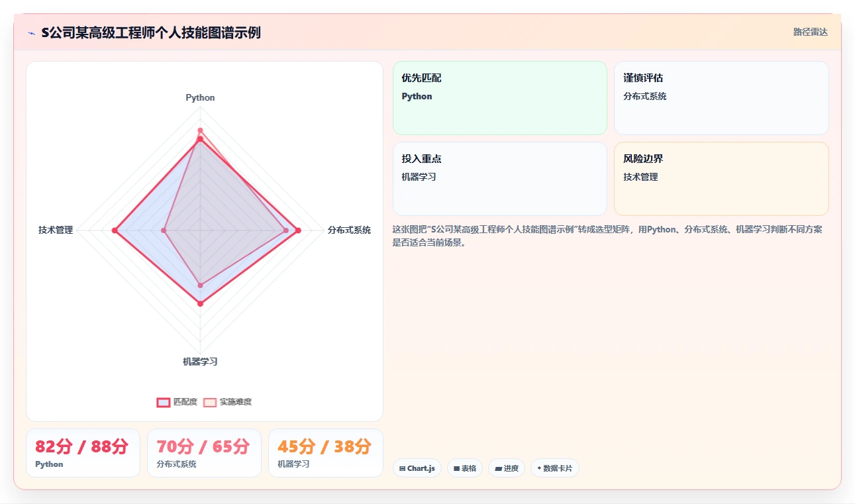Click the 路径雷达 label in the header
The image size is (855, 504).
[811, 32]
